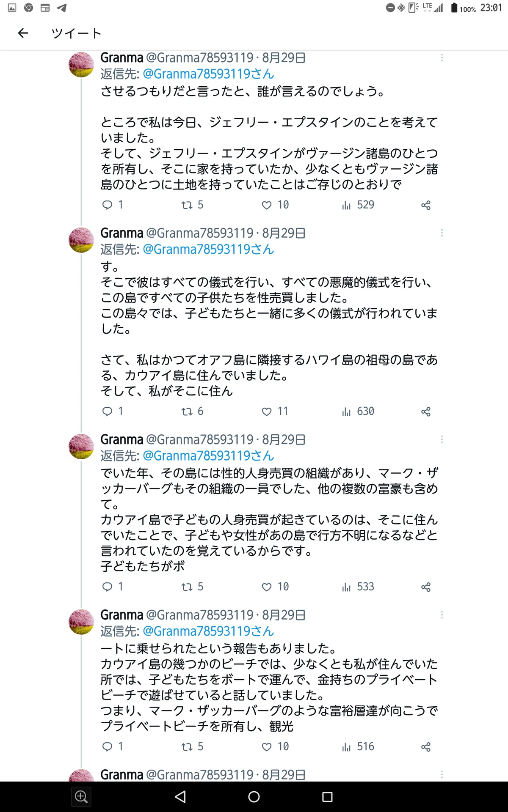Open Granma profile picture on third tweet
508x812 pixels.
81,447
